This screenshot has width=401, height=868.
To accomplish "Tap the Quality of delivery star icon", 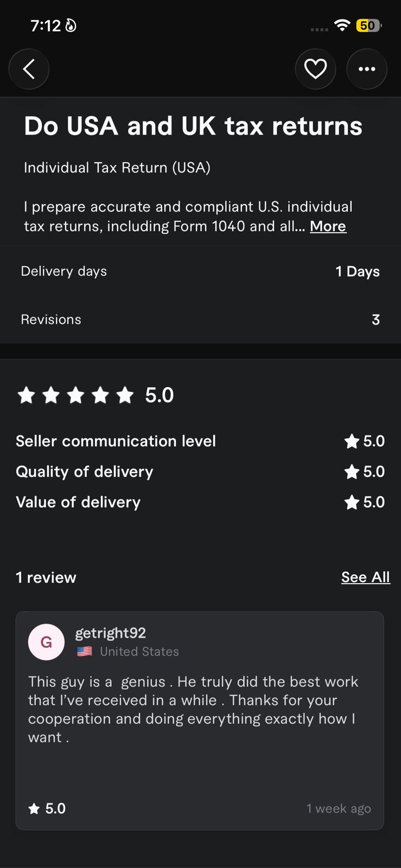I will [352, 472].
